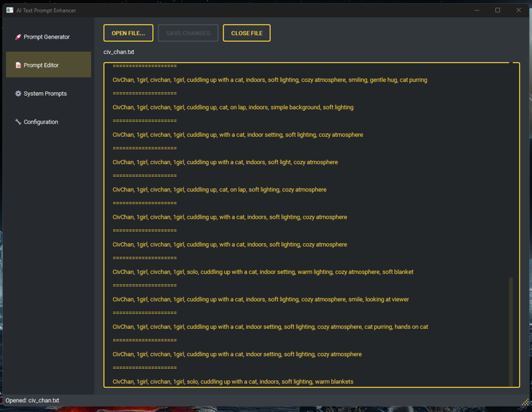Click the resize grip at window corner
The height and width of the screenshot is (412, 532).
pos(525,402)
